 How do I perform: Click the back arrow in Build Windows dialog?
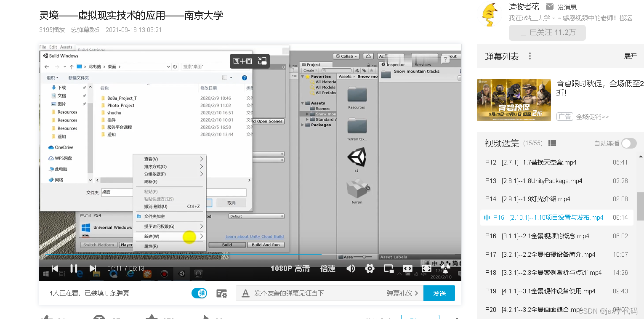[x=47, y=66]
